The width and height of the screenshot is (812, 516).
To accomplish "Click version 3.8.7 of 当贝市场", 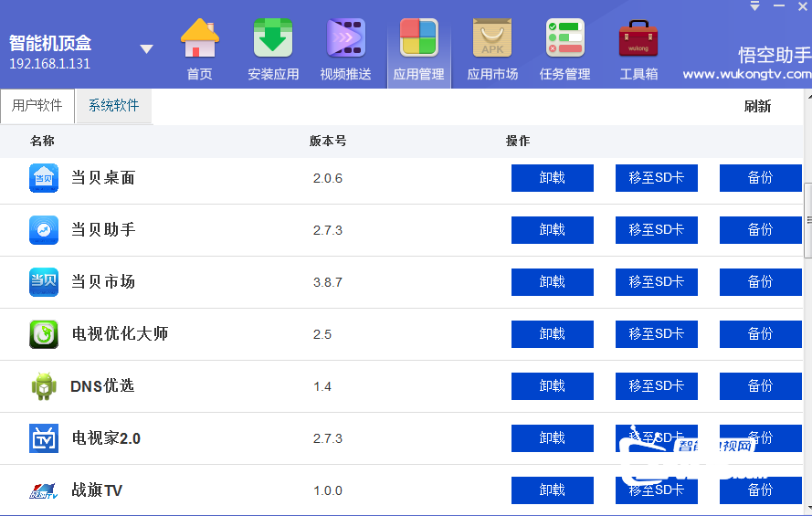I will tap(328, 282).
